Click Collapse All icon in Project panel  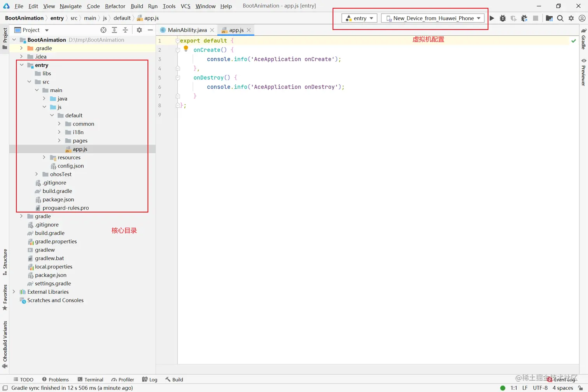125,30
